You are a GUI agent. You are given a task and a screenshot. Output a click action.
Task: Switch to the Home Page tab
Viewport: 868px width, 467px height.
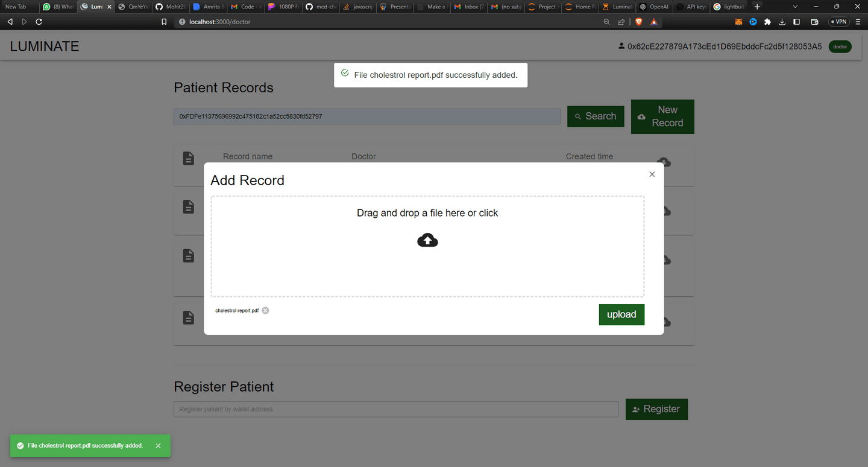click(x=582, y=7)
